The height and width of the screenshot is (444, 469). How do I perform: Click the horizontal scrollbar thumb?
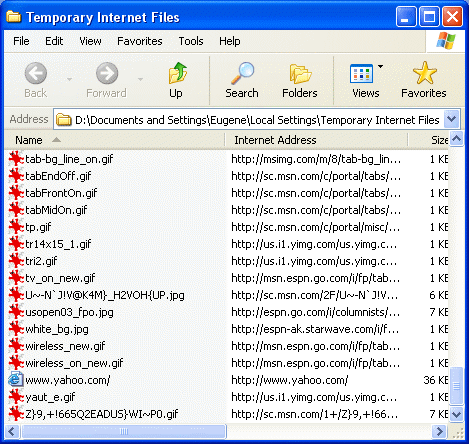pyautogui.click(x=124, y=431)
